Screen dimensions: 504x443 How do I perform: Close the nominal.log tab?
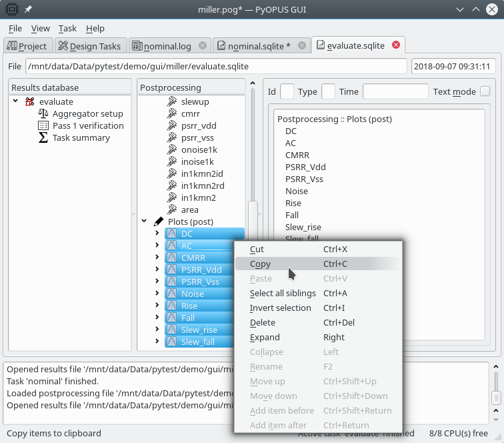pos(203,45)
